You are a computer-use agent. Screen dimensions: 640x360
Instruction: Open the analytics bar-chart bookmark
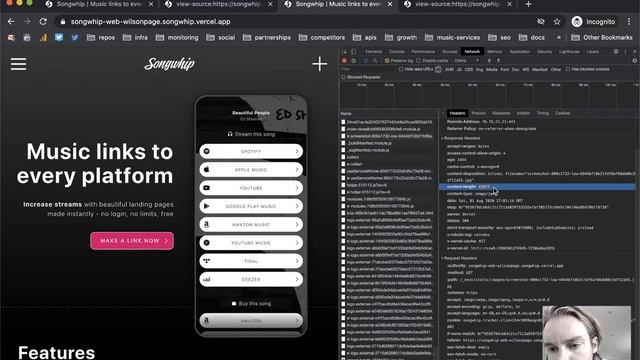tap(43, 38)
